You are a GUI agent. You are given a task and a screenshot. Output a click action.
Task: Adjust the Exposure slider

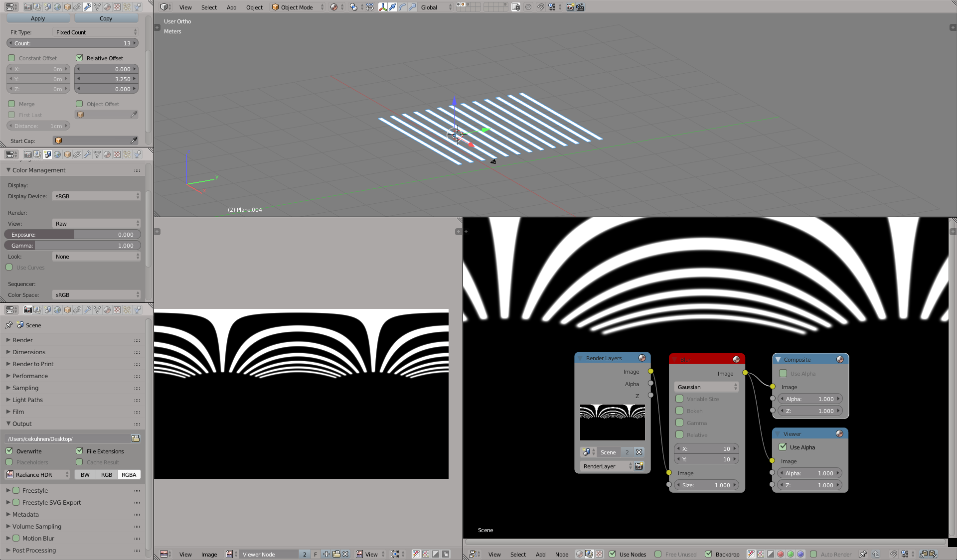point(72,235)
